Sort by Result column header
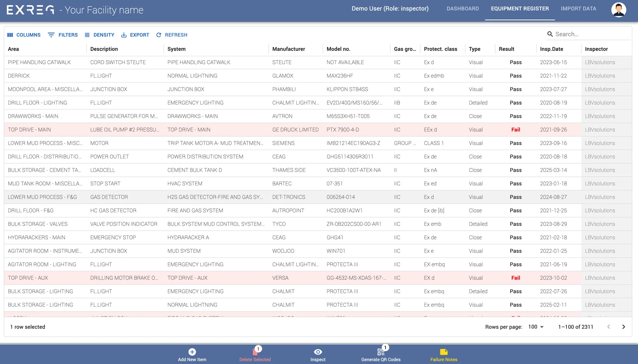Viewport: 638px width, 364px height. tap(507, 49)
